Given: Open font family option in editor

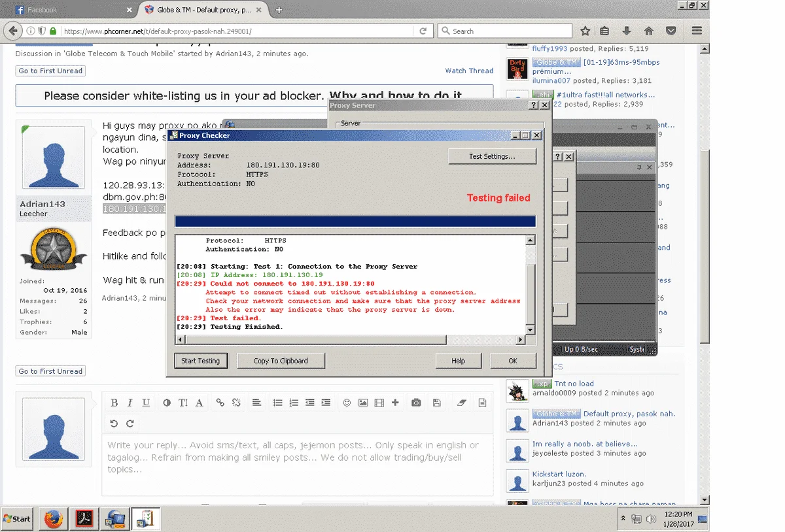Looking at the screenshot, I should (x=200, y=403).
